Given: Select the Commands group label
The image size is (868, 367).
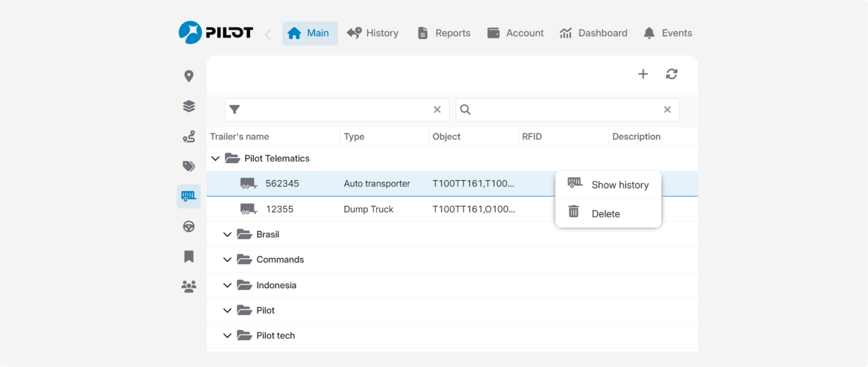Looking at the screenshot, I should tap(280, 260).
